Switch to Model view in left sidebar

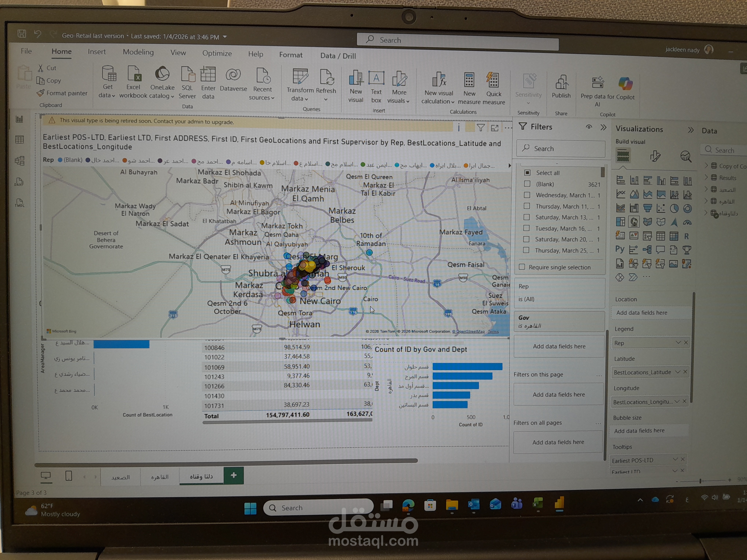[x=20, y=160]
